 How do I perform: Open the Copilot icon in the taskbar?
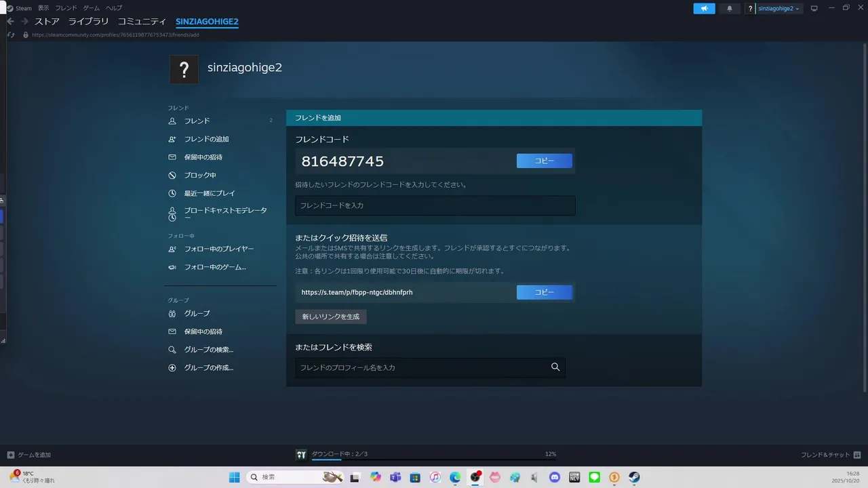point(375,477)
